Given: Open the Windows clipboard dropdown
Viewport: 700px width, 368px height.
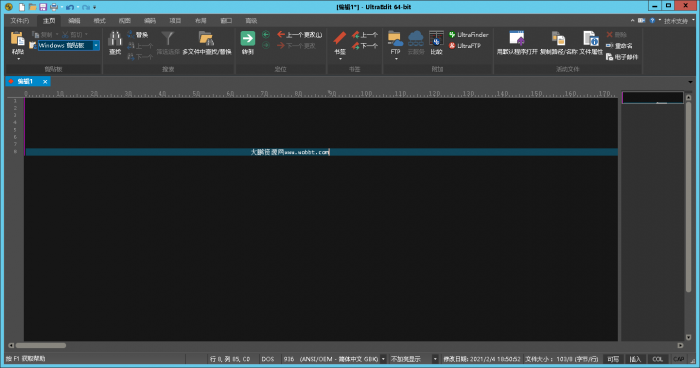Looking at the screenshot, I should point(96,46).
